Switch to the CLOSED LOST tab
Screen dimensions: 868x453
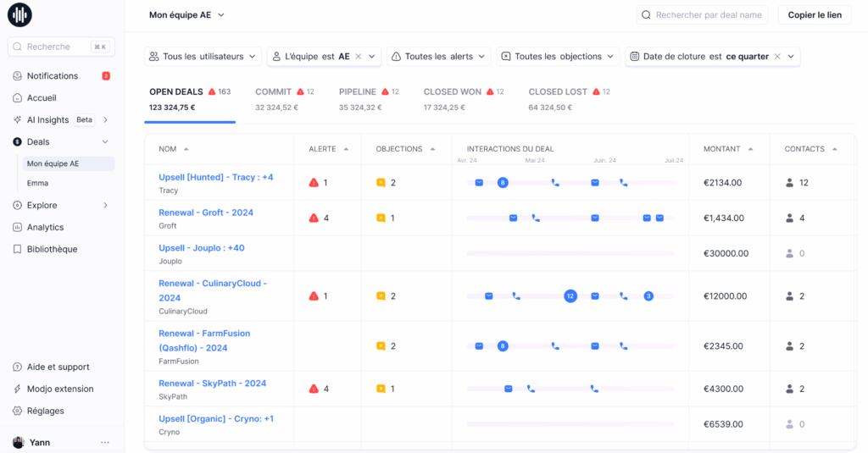tap(569, 100)
